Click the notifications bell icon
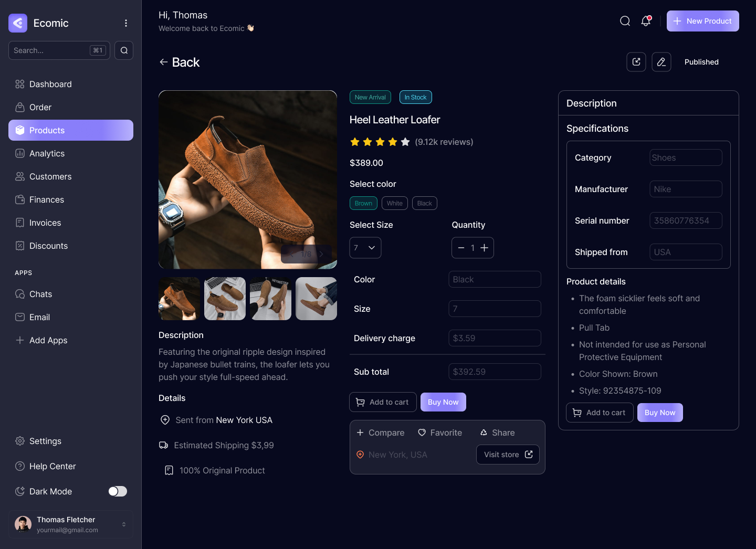 coord(645,20)
